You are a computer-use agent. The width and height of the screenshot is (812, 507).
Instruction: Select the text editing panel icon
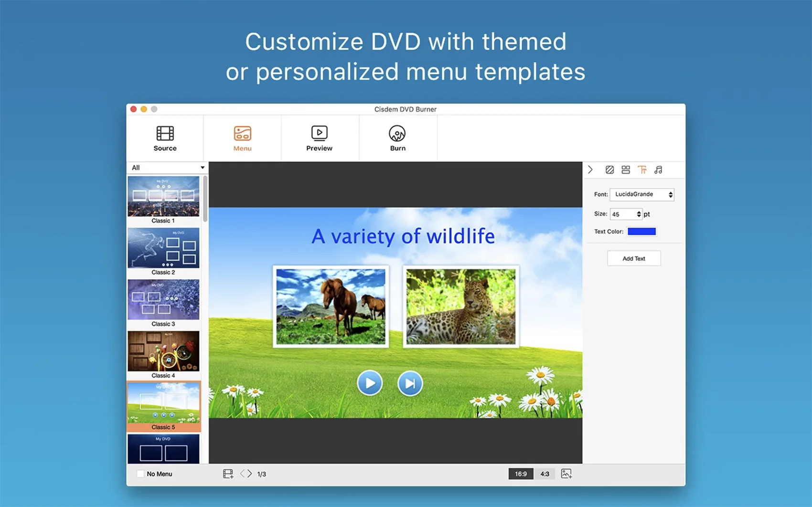click(642, 170)
